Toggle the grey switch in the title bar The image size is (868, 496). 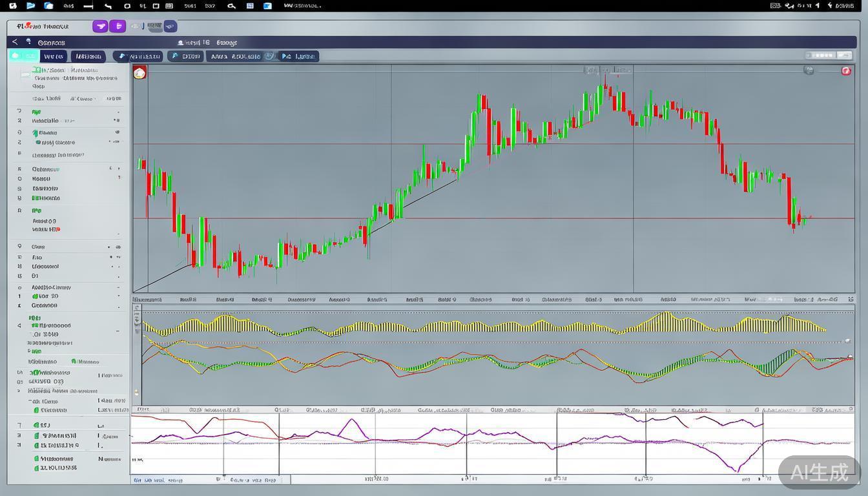click(154, 26)
